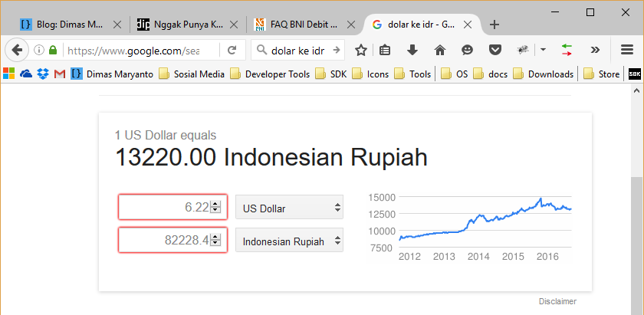Open the Gmail bookmark icon
This screenshot has width=644, height=315.
pos(60,74)
